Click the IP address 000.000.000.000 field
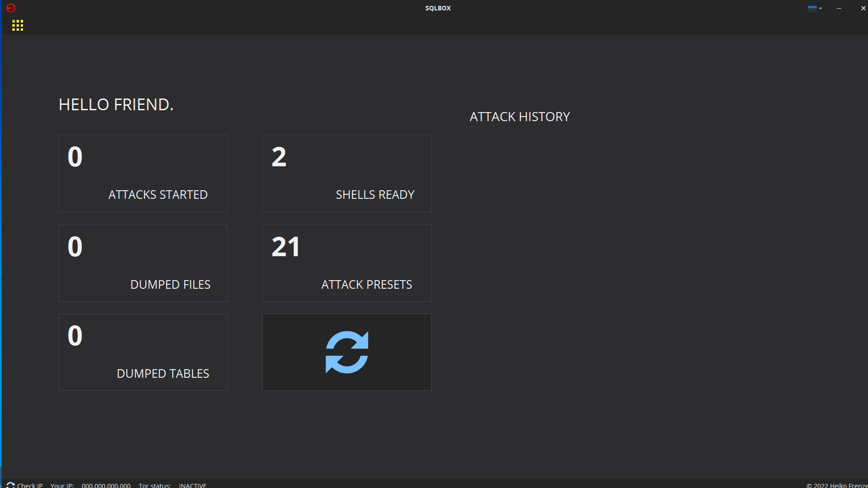Image resolution: width=868 pixels, height=488 pixels. [x=106, y=485]
